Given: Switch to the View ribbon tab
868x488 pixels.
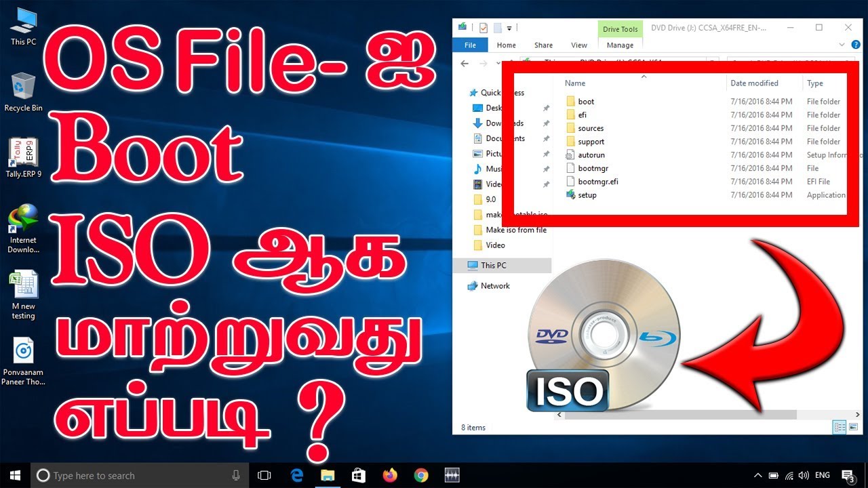Looking at the screenshot, I should [579, 45].
